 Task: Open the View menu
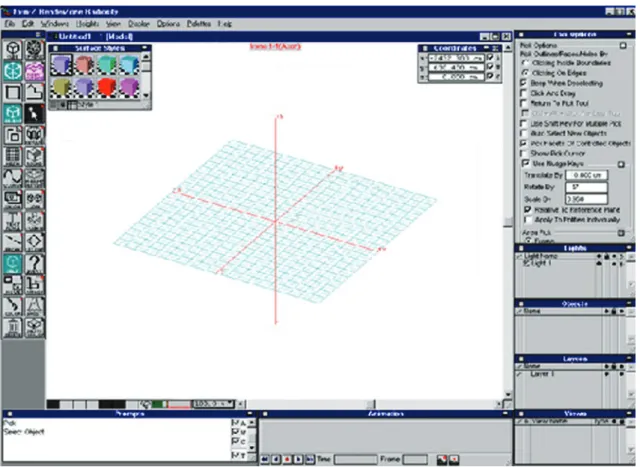[x=113, y=24]
